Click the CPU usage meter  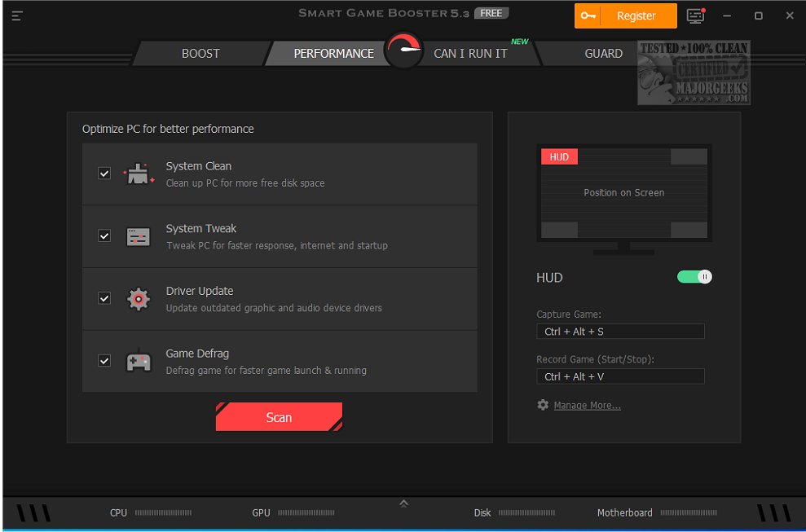pyautogui.click(x=163, y=512)
